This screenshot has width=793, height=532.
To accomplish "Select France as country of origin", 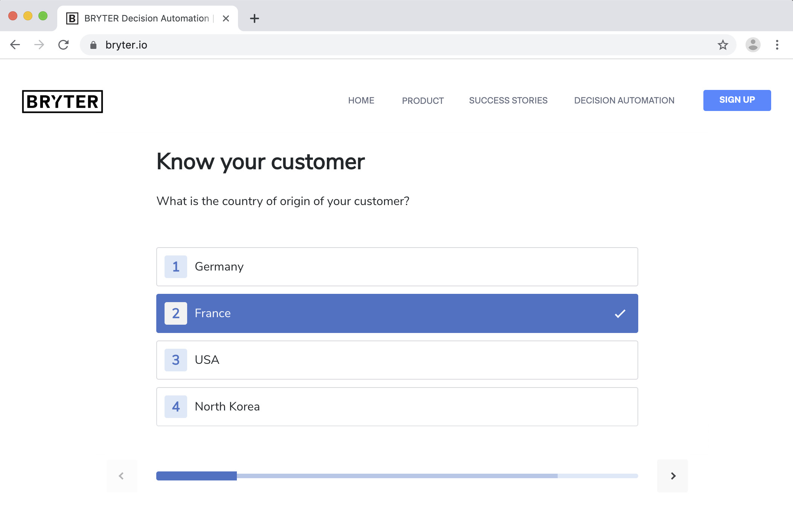I will [397, 313].
